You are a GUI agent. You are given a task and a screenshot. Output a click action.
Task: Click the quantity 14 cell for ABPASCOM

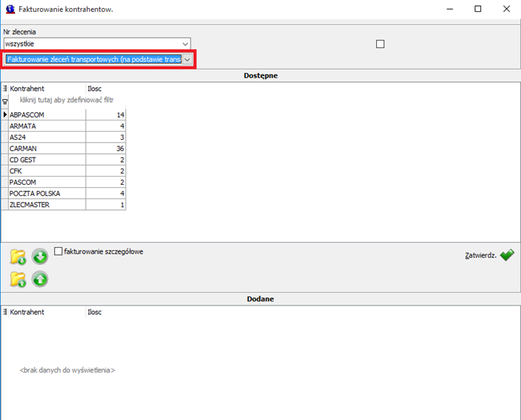click(106, 115)
